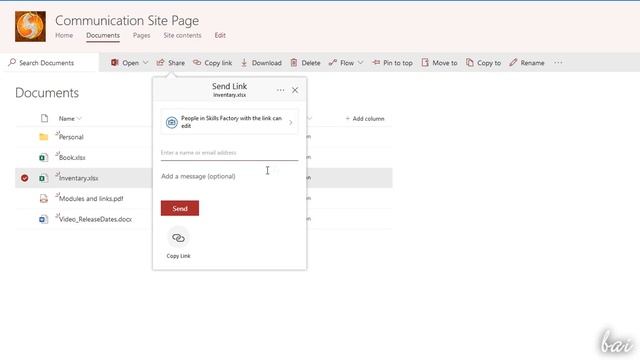Screen dimensions: 640x360
Task: Click the PDF icon for Modules and links
Action: coord(44,199)
